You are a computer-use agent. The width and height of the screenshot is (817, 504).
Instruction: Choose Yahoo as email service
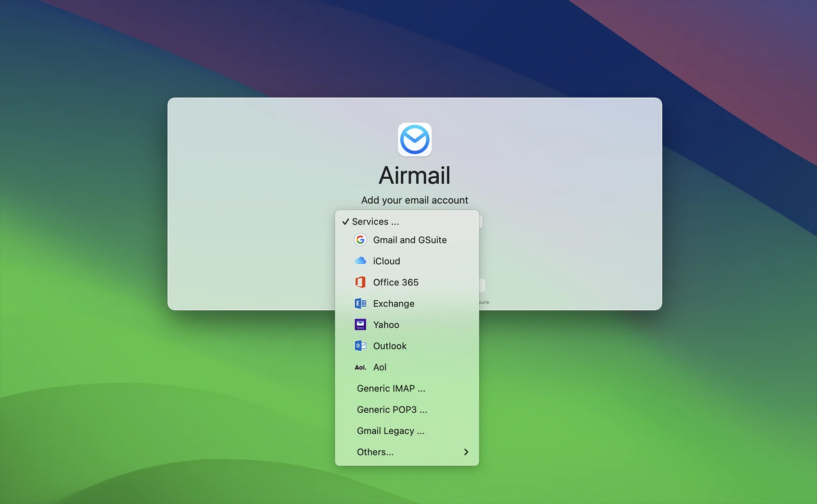(x=407, y=325)
